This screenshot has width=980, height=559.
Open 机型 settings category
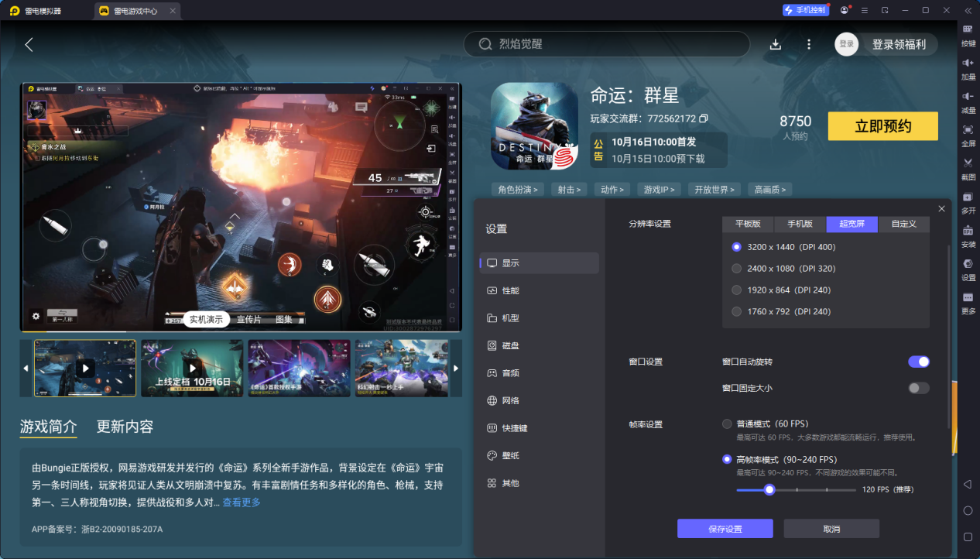[x=539, y=318]
